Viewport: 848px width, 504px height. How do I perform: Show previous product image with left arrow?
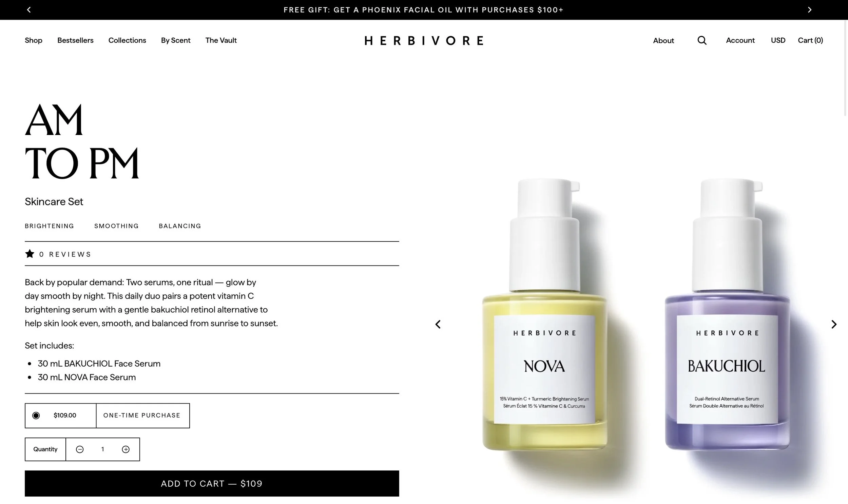tap(438, 324)
